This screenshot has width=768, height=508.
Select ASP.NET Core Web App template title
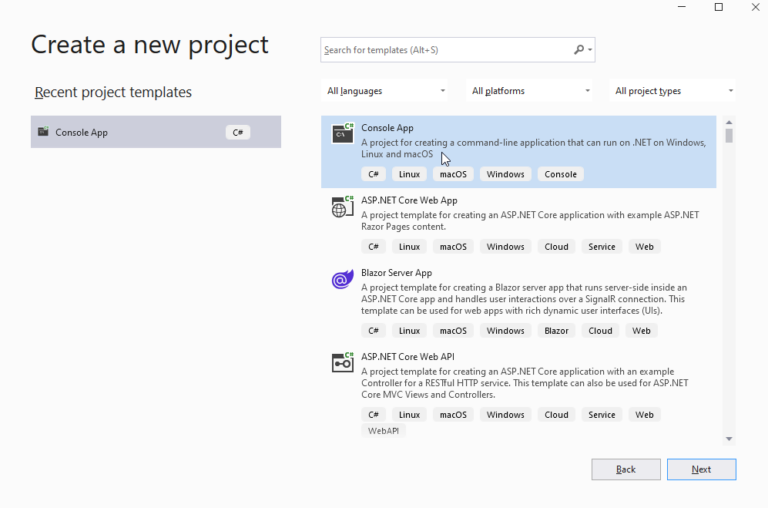point(409,200)
